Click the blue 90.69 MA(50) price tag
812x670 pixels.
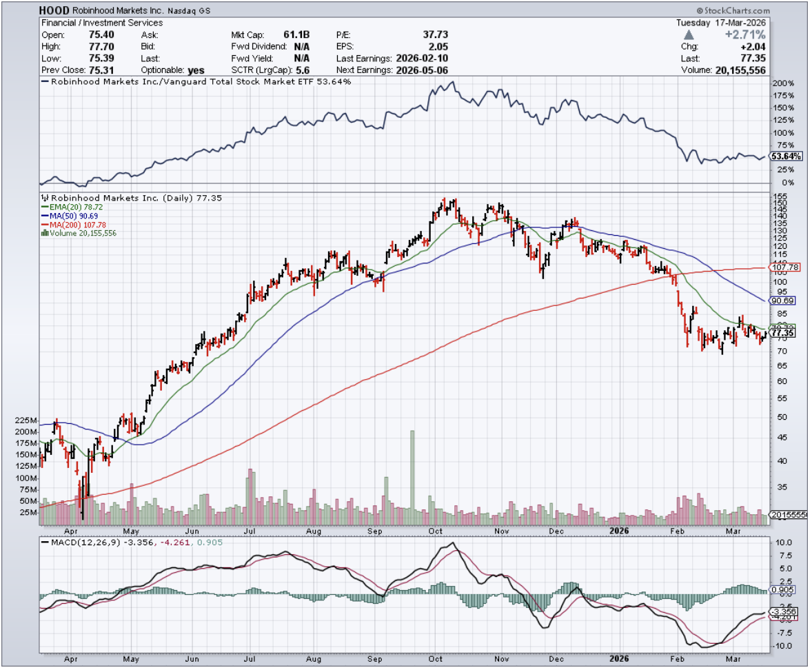click(x=782, y=301)
